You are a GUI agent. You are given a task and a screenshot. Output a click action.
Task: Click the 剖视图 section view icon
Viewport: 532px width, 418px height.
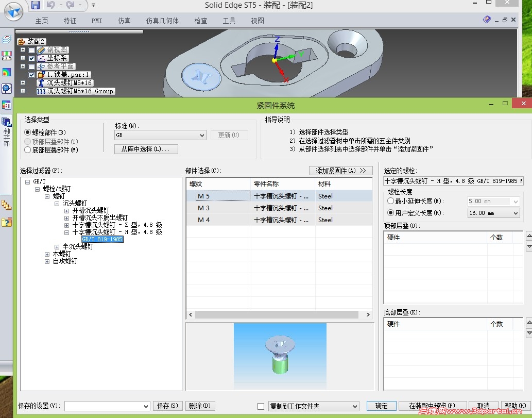41,50
